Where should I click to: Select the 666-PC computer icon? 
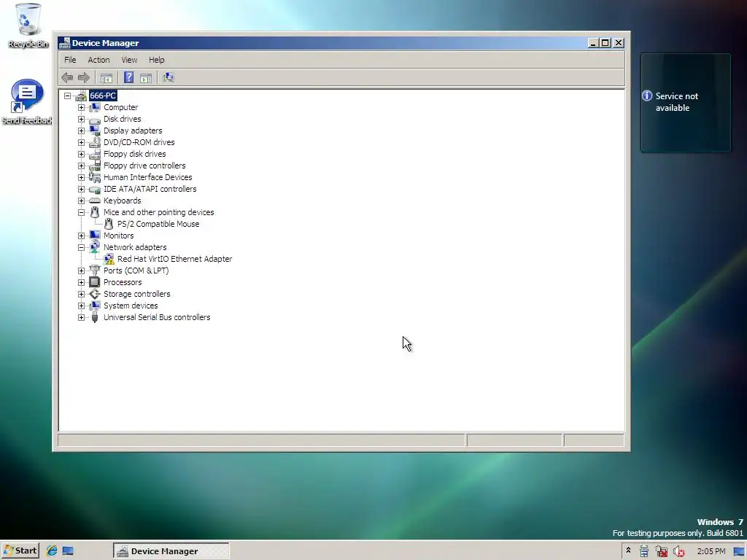(81, 96)
